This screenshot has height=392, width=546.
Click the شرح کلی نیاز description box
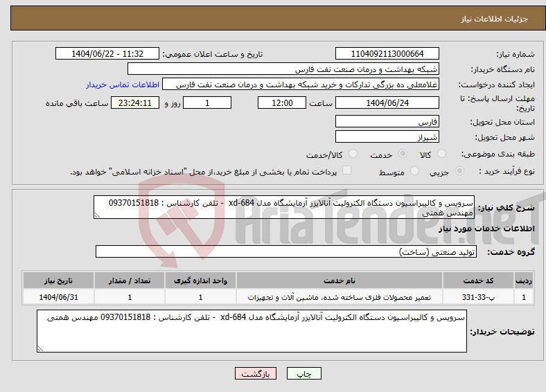(284, 207)
